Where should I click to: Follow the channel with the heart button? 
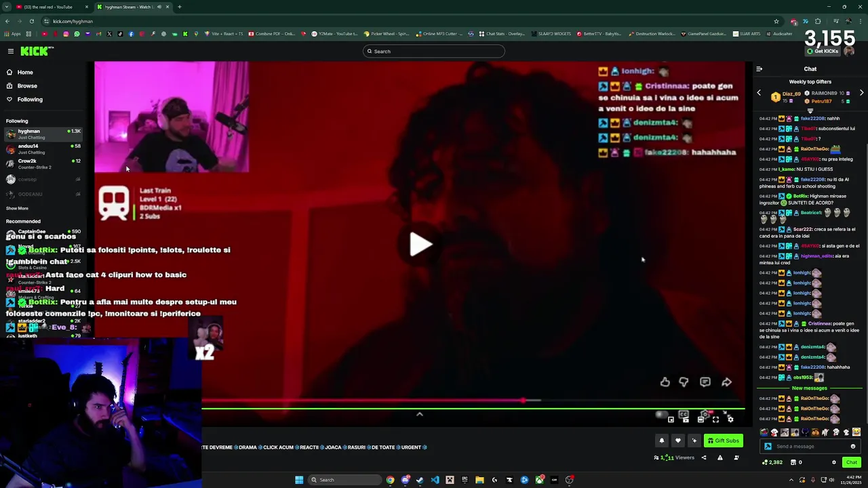point(678,441)
